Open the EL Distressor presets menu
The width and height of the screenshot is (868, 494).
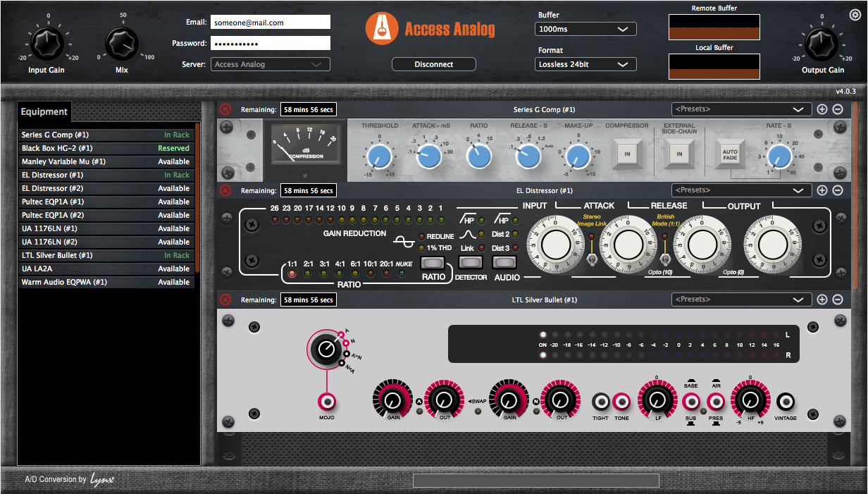point(740,190)
